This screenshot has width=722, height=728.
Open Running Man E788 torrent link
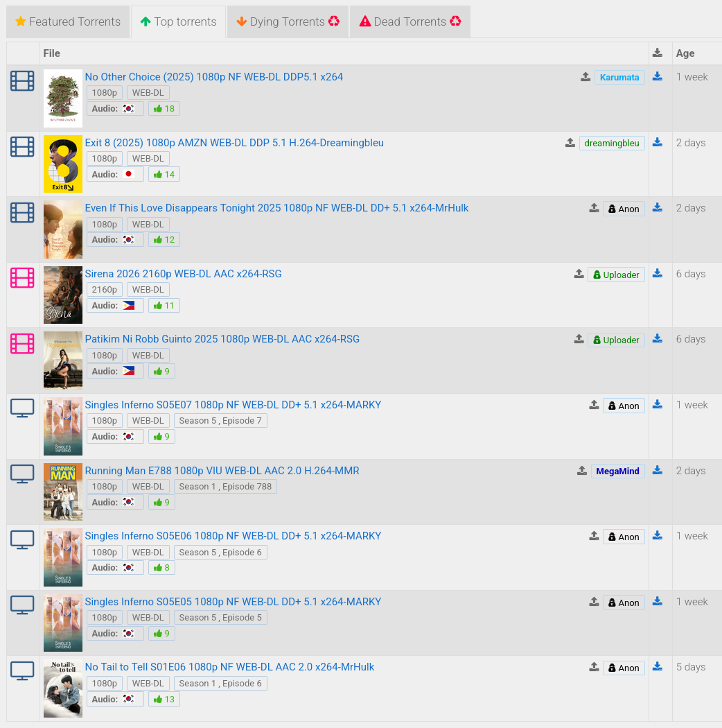pyautogui.click(x=222, y=471)
